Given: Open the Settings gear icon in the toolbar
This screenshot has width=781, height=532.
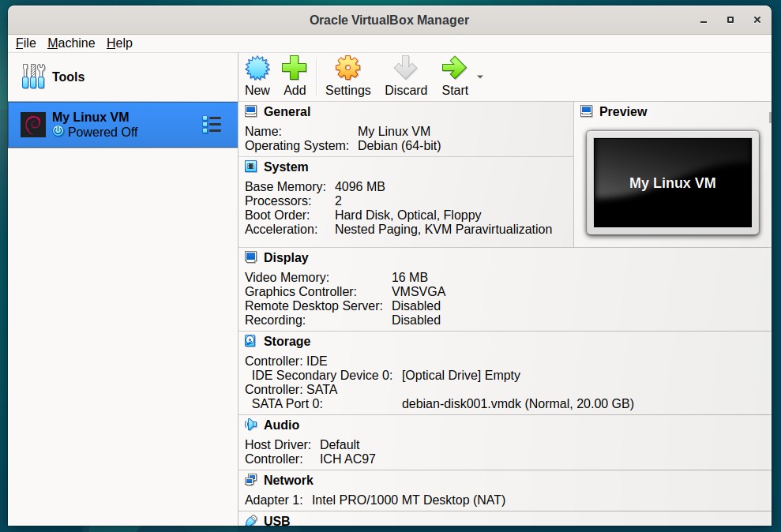Looking at the screenshot, I should (x=347, y=68).
